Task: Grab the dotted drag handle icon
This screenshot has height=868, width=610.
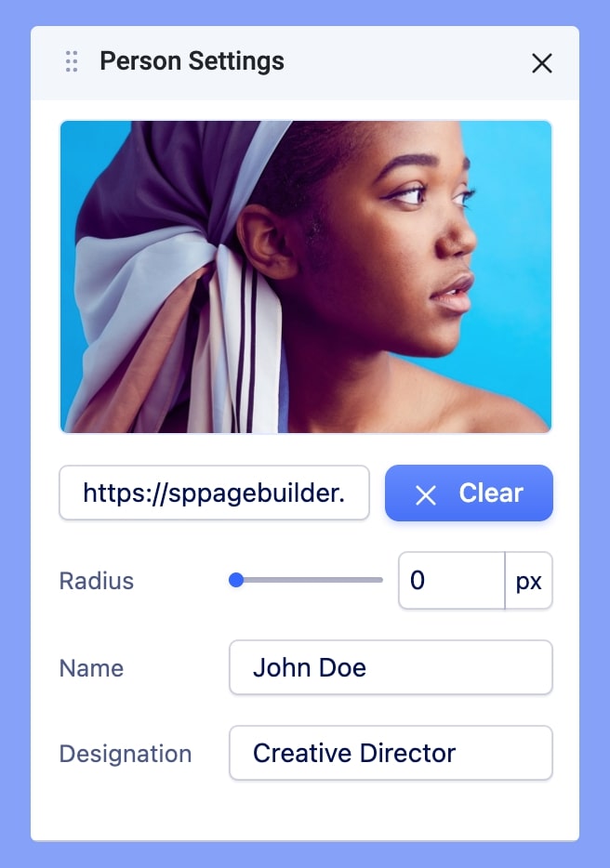Action: click(x=72, y=61)
